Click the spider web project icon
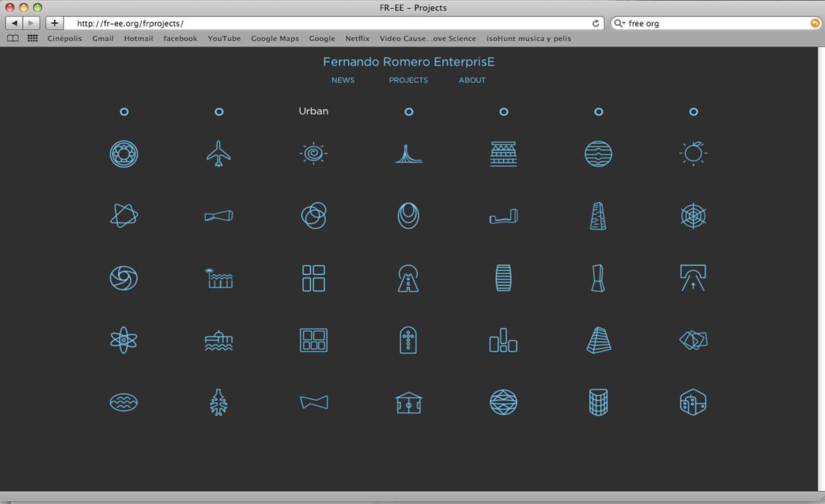Viewport: 825px width, 504px height. [693, 216]
